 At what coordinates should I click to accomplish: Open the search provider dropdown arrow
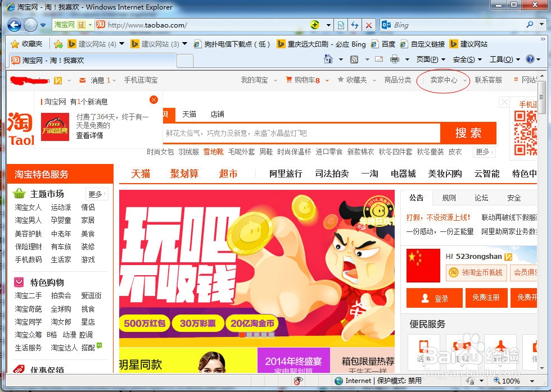coord(541,25)
